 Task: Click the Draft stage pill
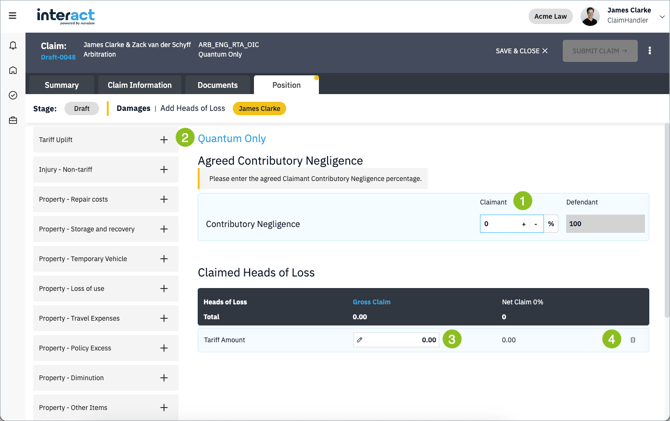coord(82,109)
